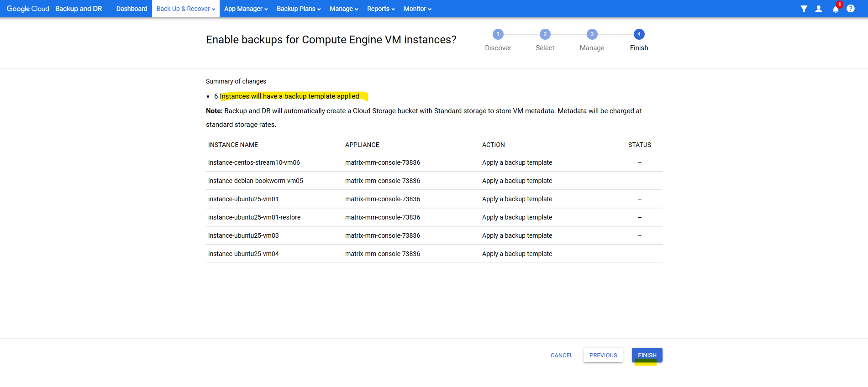
Task: Go to step 2 Select circle
Action: pos(545,34)
